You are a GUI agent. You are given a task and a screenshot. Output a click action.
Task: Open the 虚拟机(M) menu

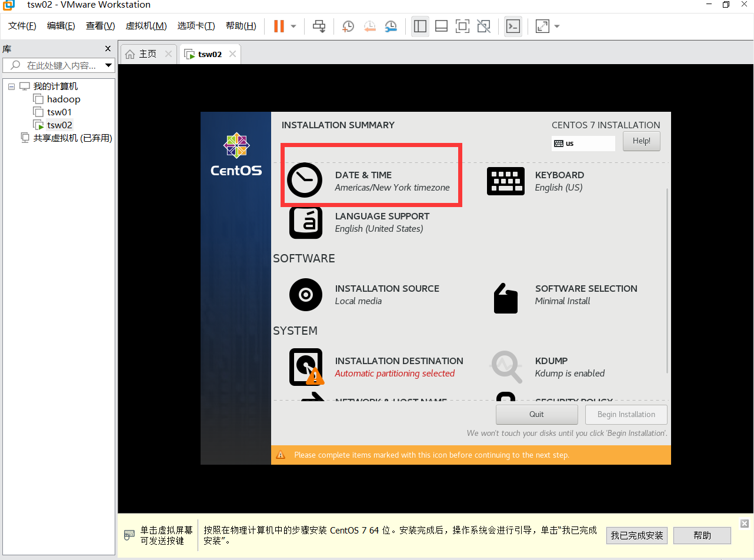pyautogui.click(x=146, y=26)
